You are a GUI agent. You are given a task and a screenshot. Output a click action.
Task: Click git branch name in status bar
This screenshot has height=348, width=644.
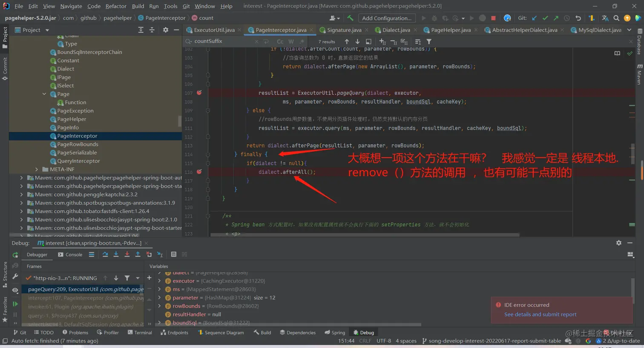tap(492, 341)
